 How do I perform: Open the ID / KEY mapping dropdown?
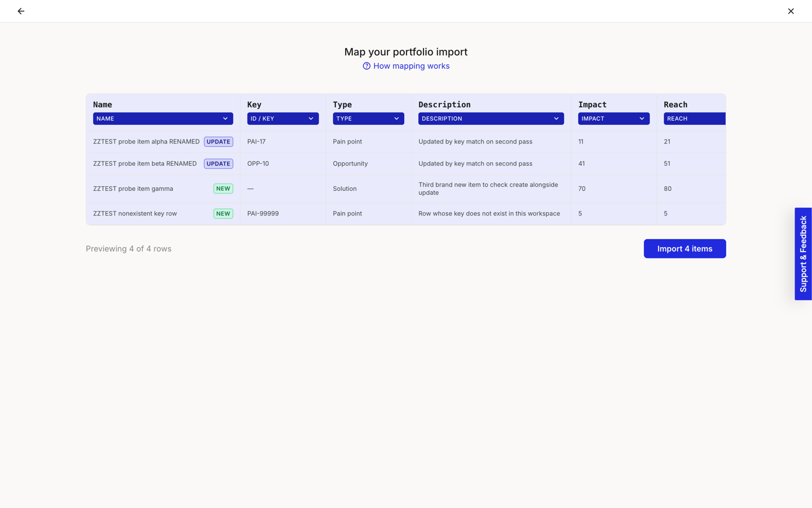click(x=283, y=119)
